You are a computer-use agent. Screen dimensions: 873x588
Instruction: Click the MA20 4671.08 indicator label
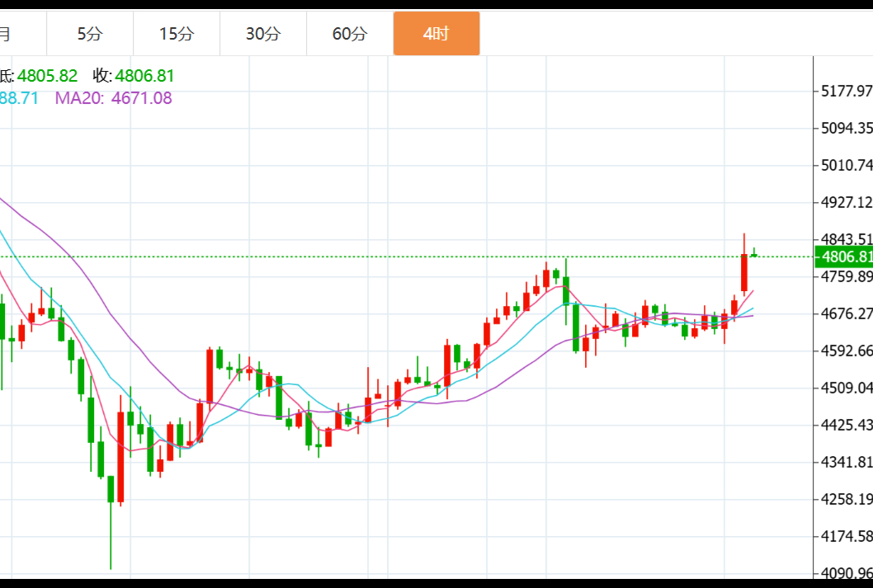[x=113, y=98]
